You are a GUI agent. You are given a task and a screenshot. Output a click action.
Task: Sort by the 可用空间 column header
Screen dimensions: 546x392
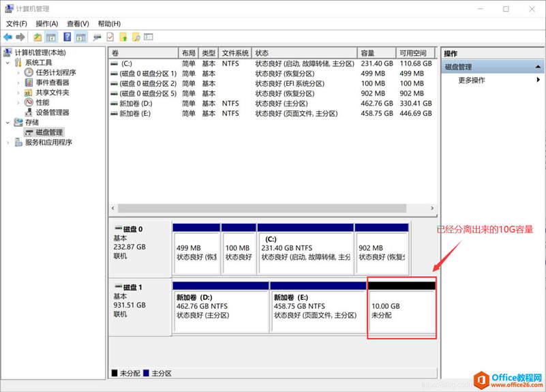coord(416,53)
